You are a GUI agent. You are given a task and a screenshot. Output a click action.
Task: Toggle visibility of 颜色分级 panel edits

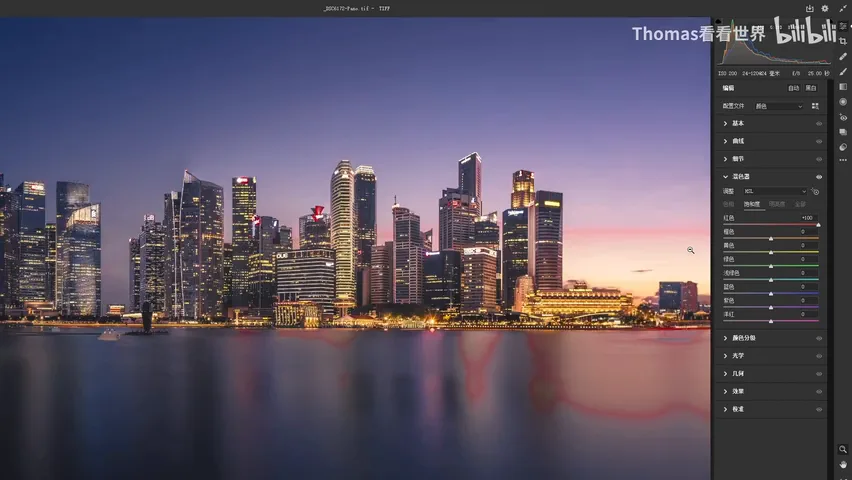(x=819, y=339)
